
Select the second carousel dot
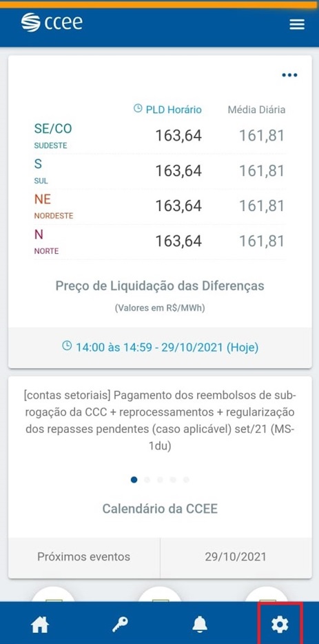(147, 480)
